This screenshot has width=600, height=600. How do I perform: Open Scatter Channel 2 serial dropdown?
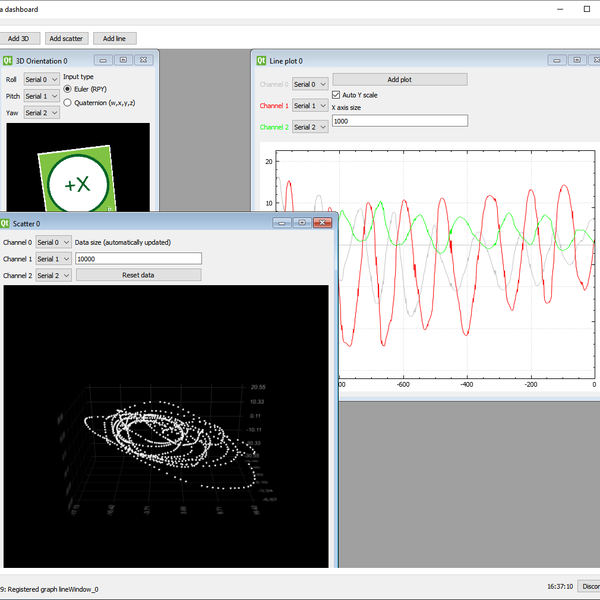click(54, 275)
